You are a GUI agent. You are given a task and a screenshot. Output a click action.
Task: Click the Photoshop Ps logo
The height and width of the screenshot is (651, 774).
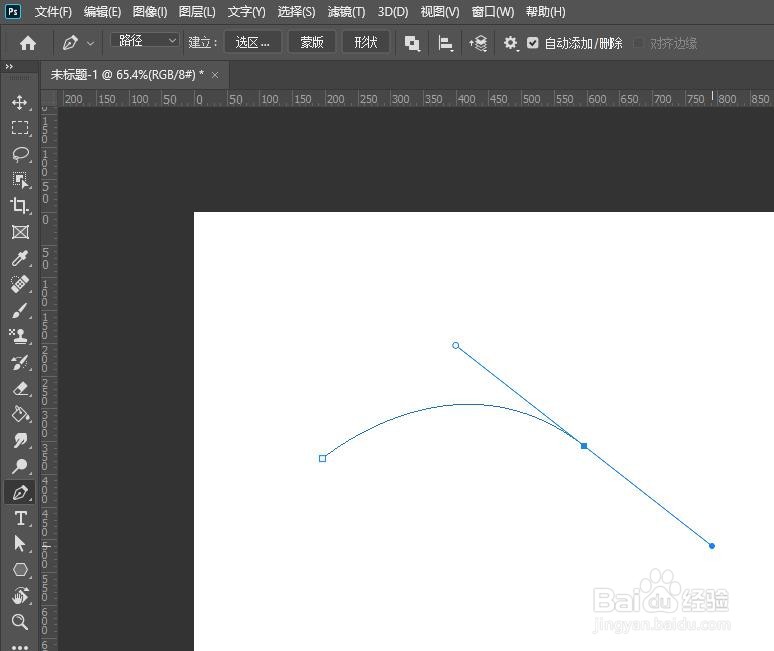[x=13, y=11]
